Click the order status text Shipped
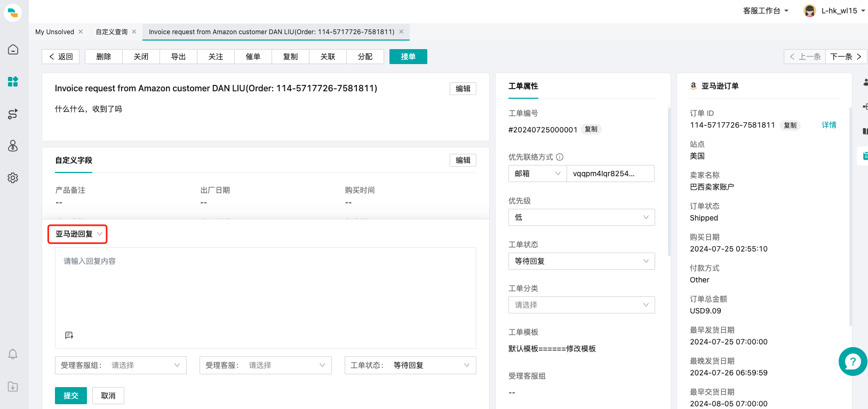 coord(704,218)
